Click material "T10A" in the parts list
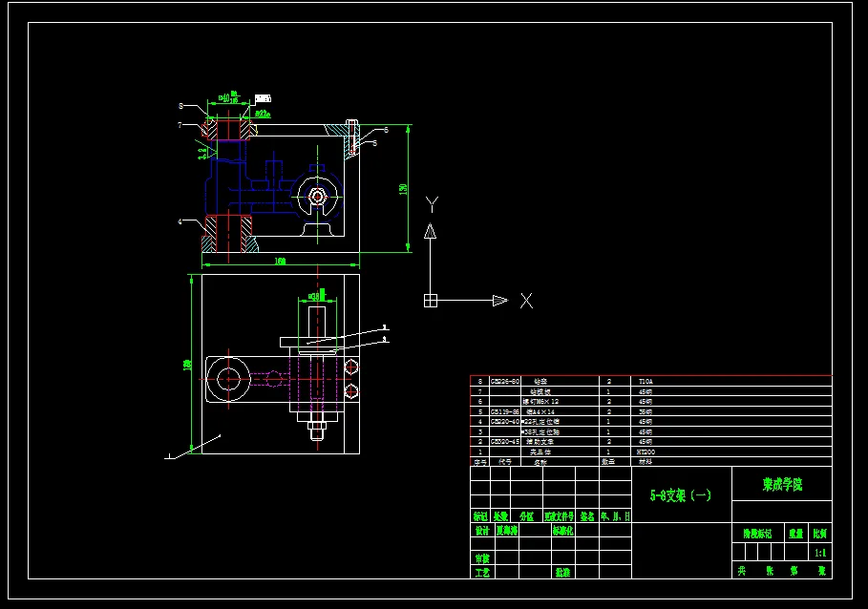Viewport: 868px width, 609px height. click(x=646, y=381)
